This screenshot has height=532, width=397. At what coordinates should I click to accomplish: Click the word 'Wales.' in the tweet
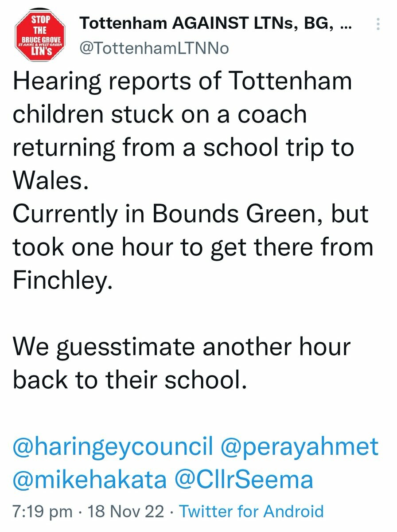click(48, 180)
